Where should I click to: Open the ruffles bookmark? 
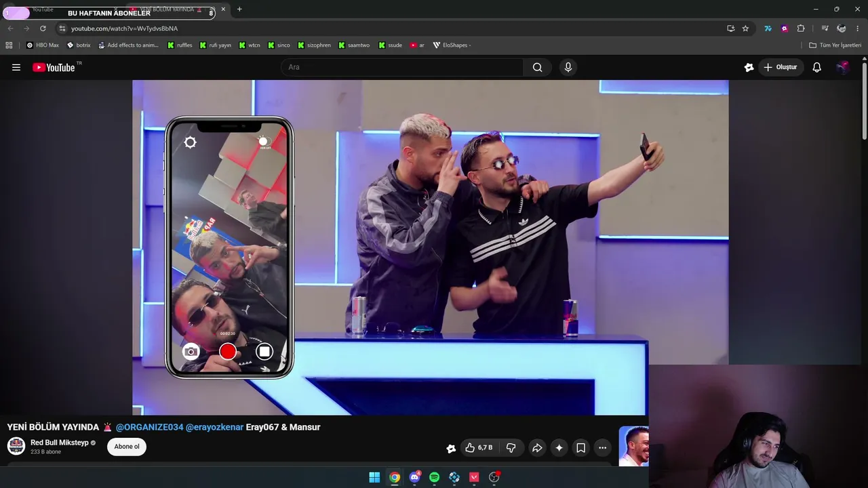tap(179, 45)
